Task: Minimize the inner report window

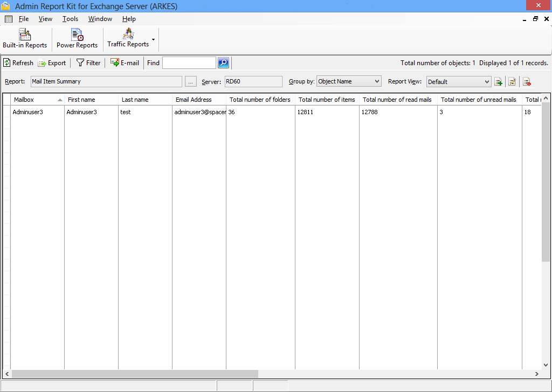Action: pyautogui.click(x=525, y=20)
